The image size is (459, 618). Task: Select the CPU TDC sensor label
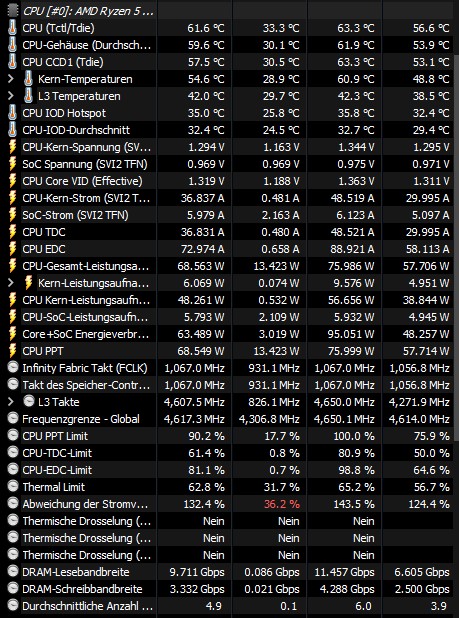tap(44, 232)
